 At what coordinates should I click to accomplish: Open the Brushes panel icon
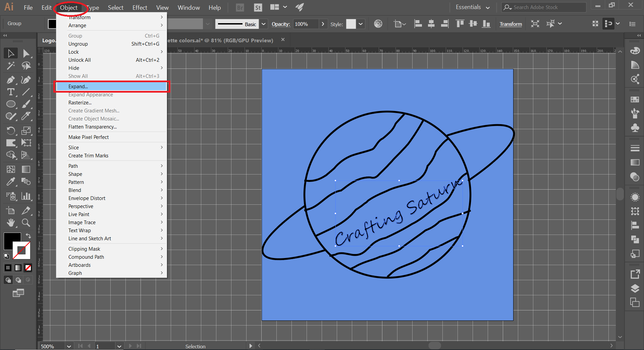[635, 113]
